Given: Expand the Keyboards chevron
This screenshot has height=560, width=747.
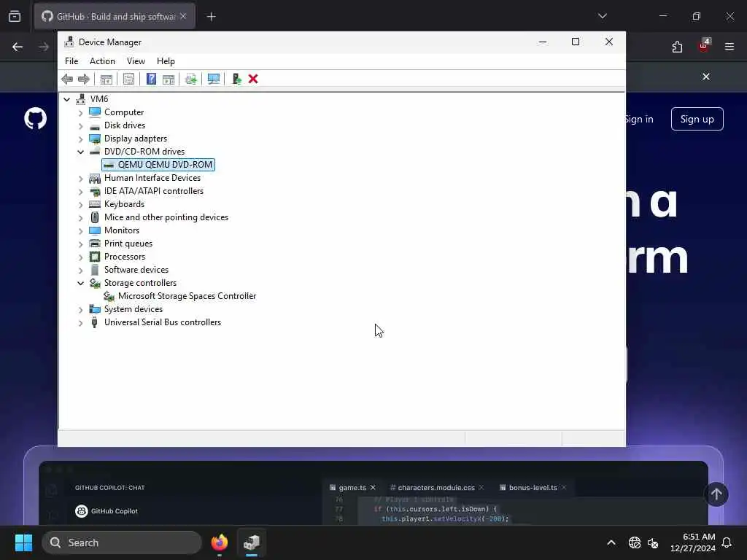Looking at the screenshot, I should point(80,205).
